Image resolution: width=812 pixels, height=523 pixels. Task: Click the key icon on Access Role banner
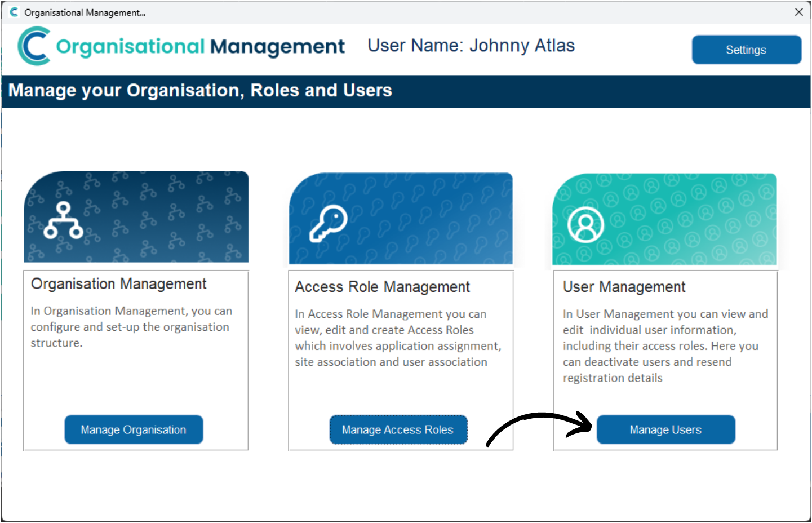329,223
